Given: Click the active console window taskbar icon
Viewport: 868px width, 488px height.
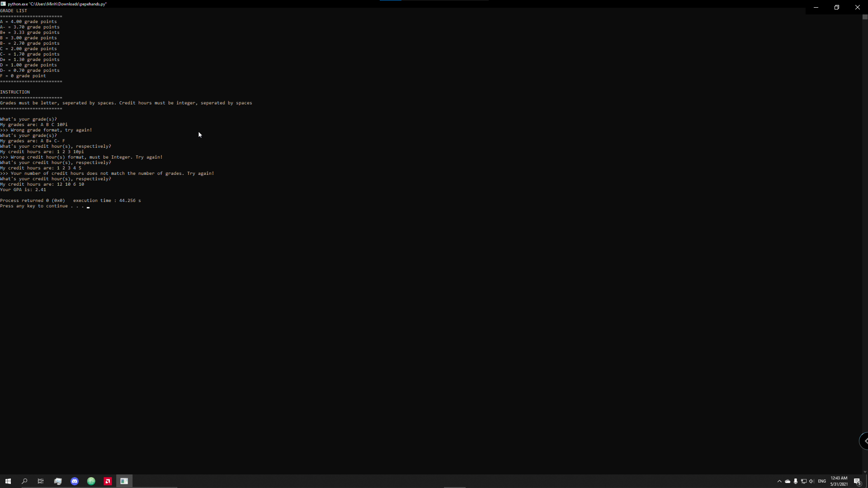Looking at the screenshot, I should 124,481.
